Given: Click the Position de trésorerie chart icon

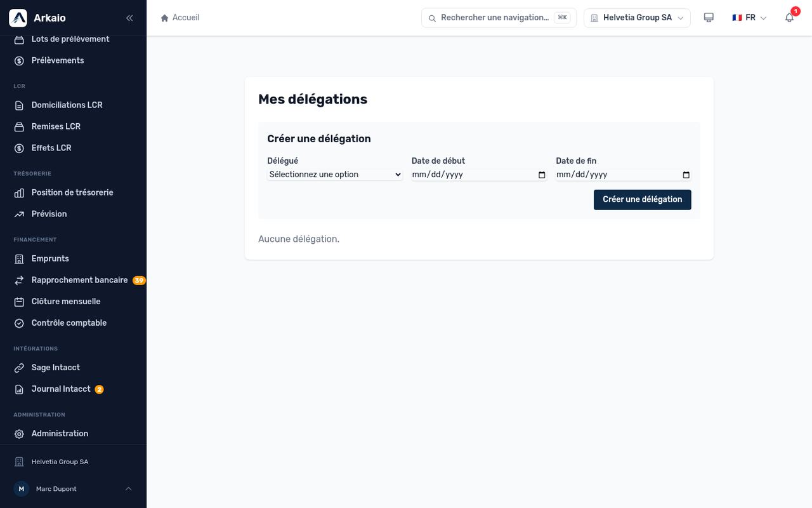Looking at the screenshot, I should click(19, 192).
